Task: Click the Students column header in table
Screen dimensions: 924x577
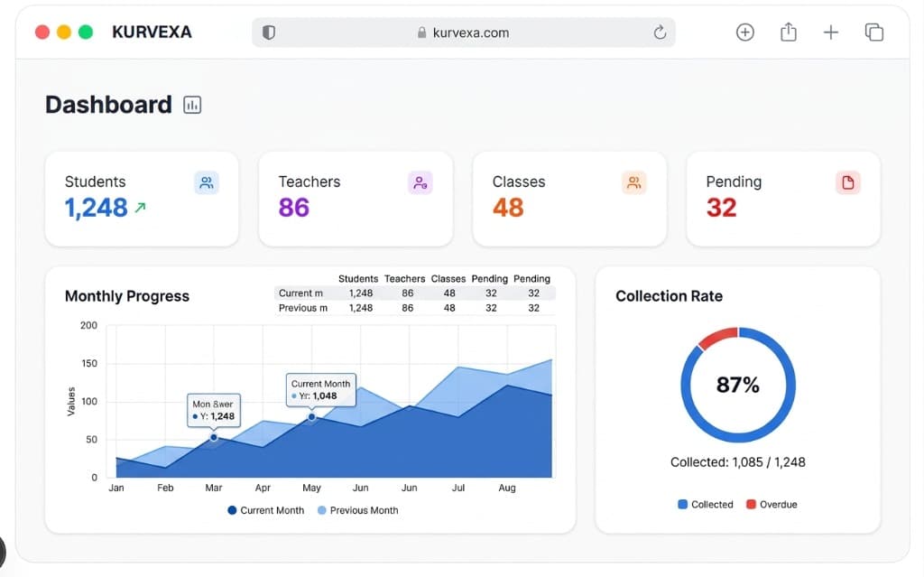Action: coord(358,278)
